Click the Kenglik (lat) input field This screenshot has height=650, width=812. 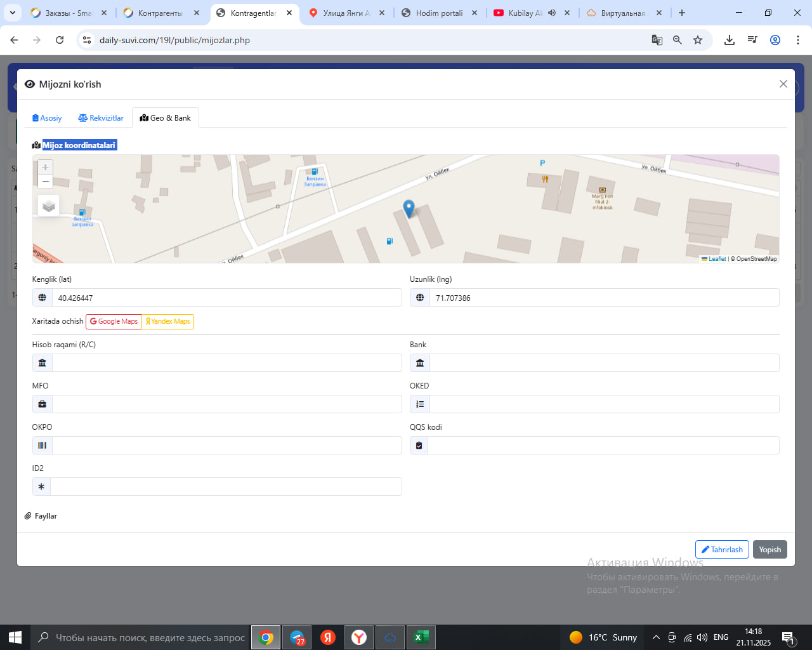coord(226,298)
